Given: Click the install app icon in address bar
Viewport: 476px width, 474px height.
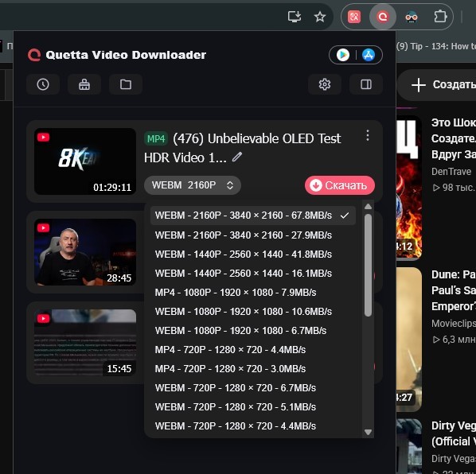Looking at the screenshot, I should [x=295, y=17].
